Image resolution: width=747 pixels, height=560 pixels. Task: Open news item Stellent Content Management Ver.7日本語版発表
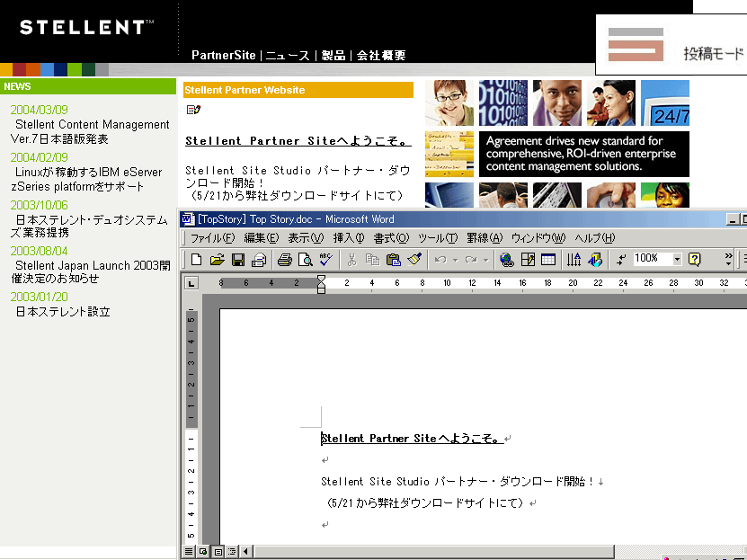tap(90, 132)
